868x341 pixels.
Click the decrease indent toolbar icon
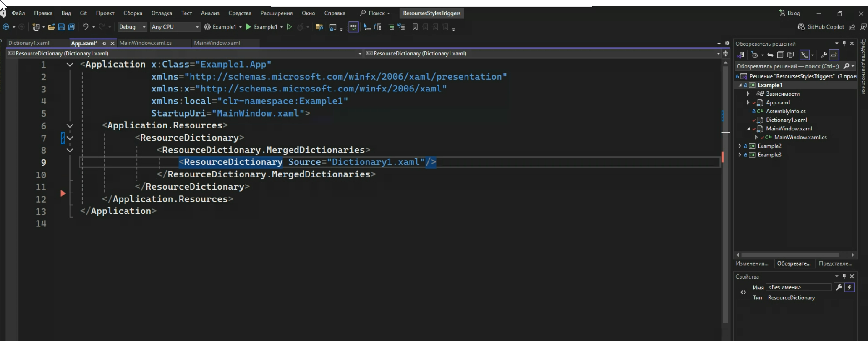pos(391,27)
